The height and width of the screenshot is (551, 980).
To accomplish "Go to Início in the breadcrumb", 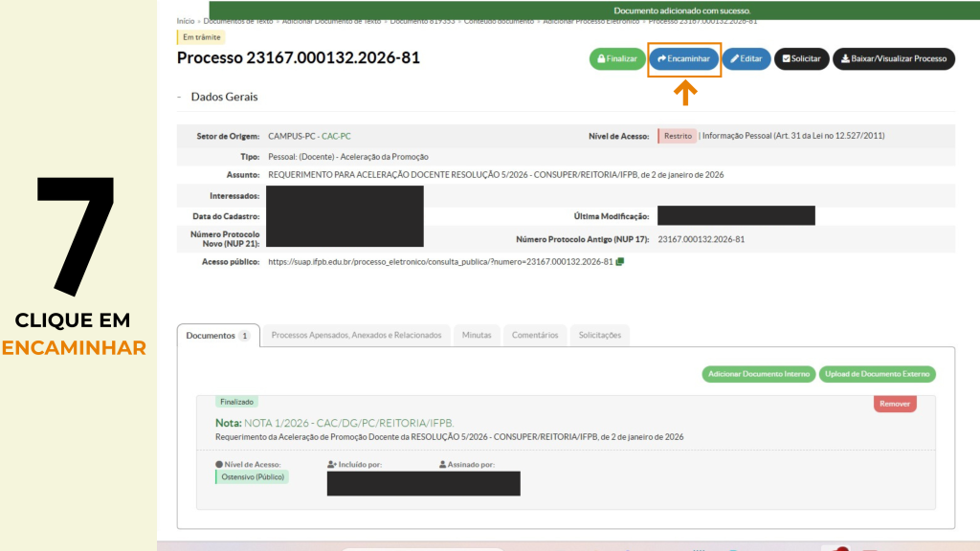I will click(x=186, y=20).
